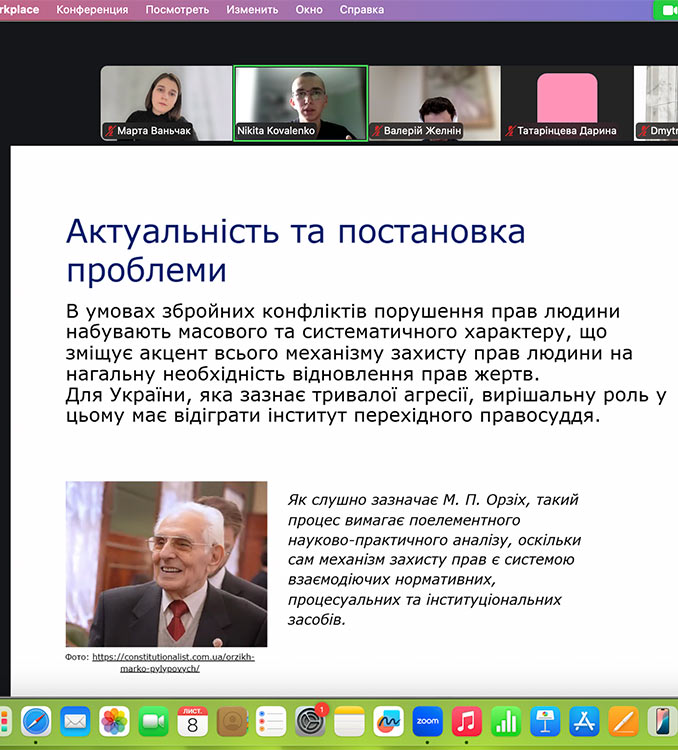The image size is (678, 750).
Task: Open FaceTime from the dock
Action: (153, 720)
